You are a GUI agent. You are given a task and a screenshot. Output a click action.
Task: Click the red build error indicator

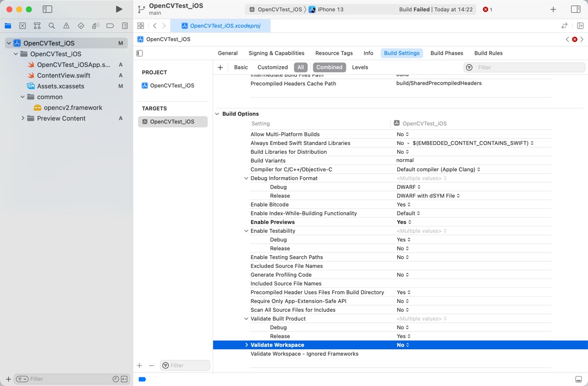(x=487, y=9)
